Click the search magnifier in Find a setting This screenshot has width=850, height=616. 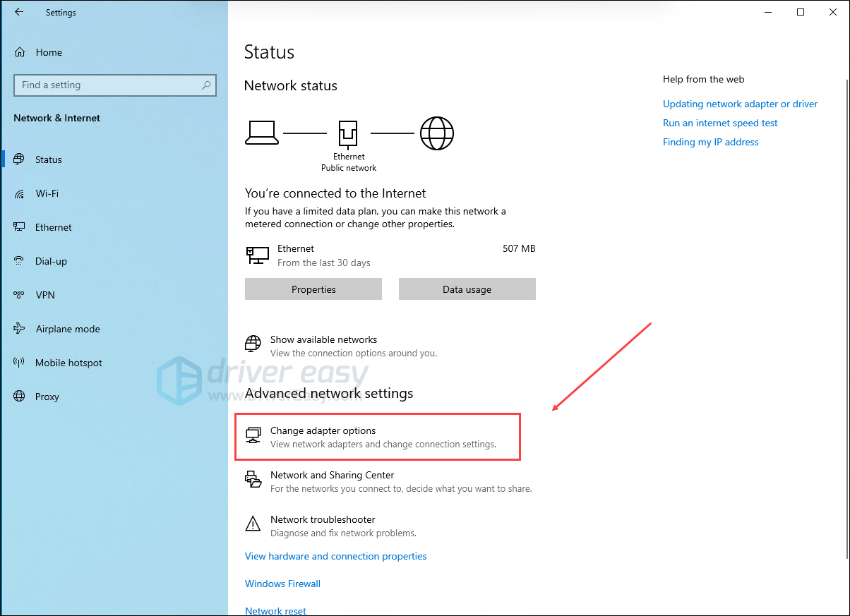click(x=206, y=85)
